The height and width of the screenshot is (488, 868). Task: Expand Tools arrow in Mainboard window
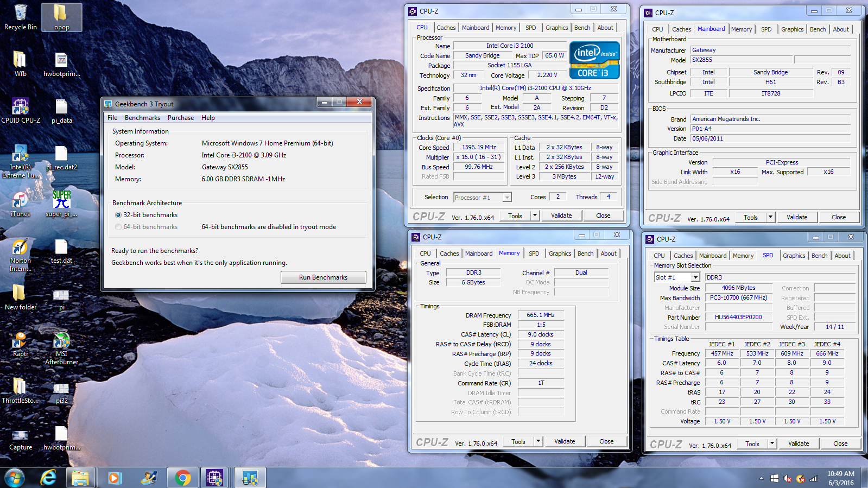(770, 217)
